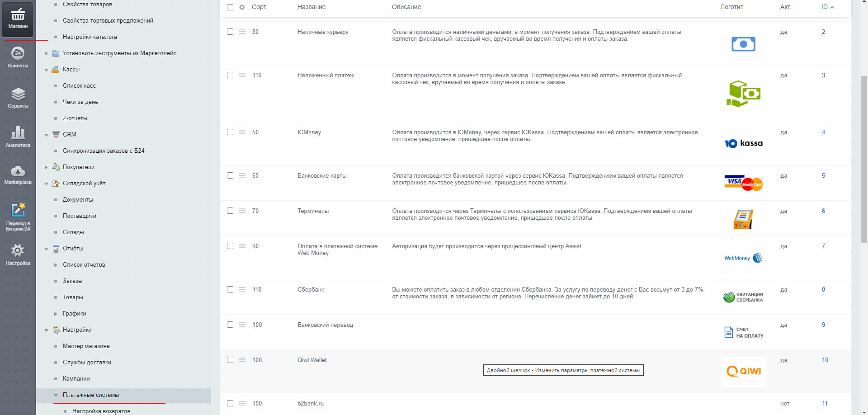Click the page vertical scrollbar
This screenshot has height=415, width=868.
[x=864, y=158]
